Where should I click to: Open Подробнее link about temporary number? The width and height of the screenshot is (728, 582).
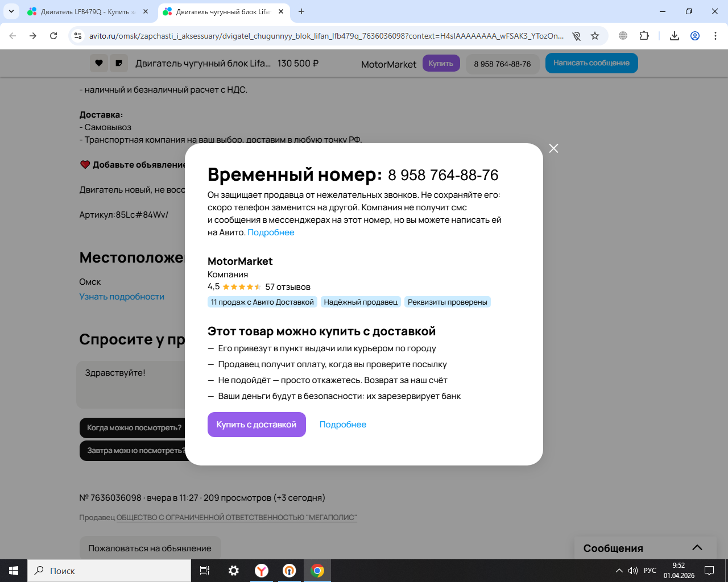point(271,232)
